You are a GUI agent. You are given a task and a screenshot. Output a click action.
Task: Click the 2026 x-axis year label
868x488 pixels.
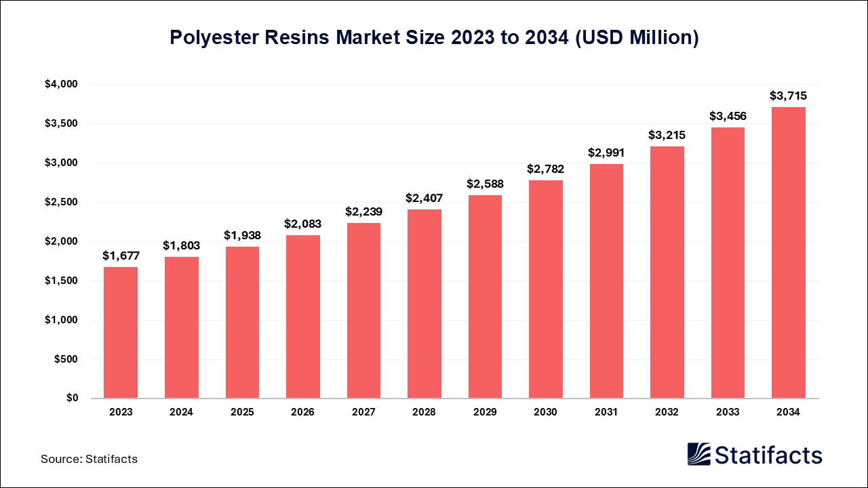point(303,412)
